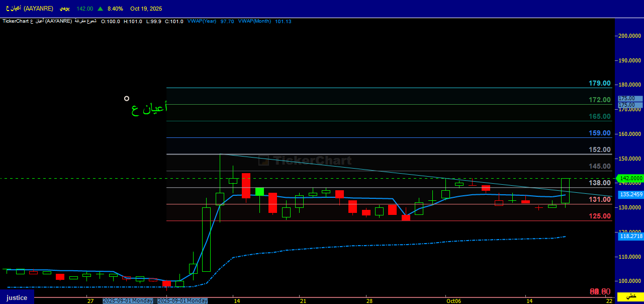
Task: Click the VWAP(Month) indicator label
Action: [254, 21]
